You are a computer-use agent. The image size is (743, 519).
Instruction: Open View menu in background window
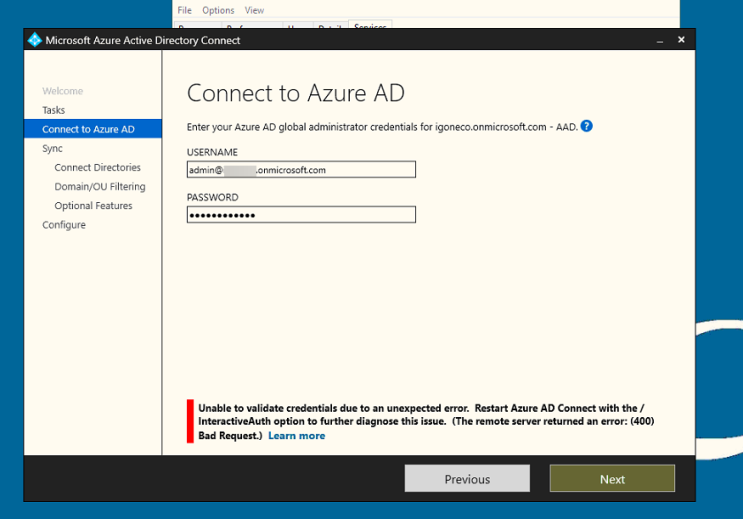[x=254, y=10]
